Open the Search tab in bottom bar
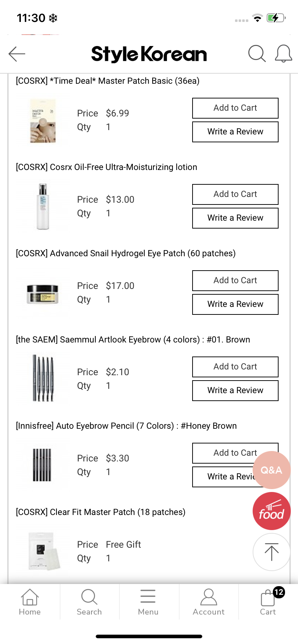 coord(89,602)
